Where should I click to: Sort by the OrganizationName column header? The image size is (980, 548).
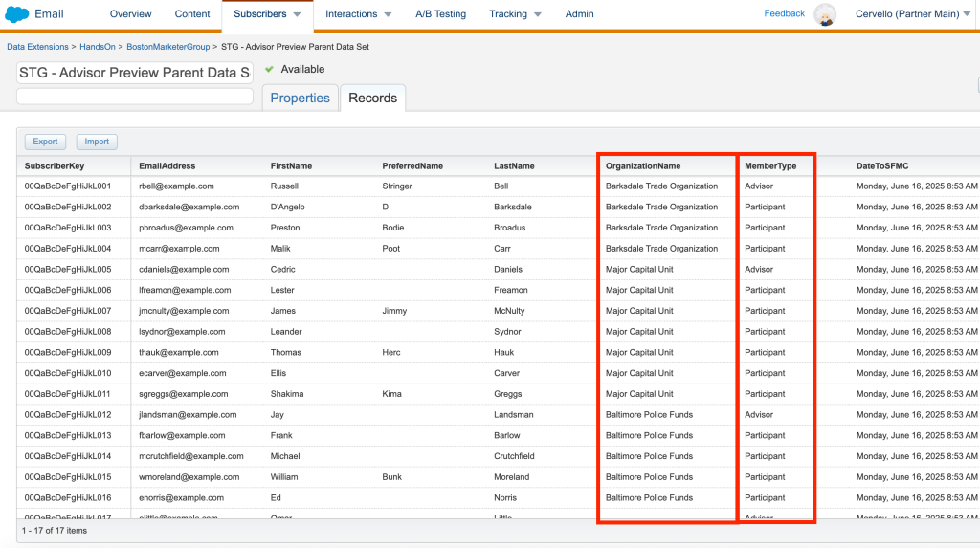pos(643,166)
